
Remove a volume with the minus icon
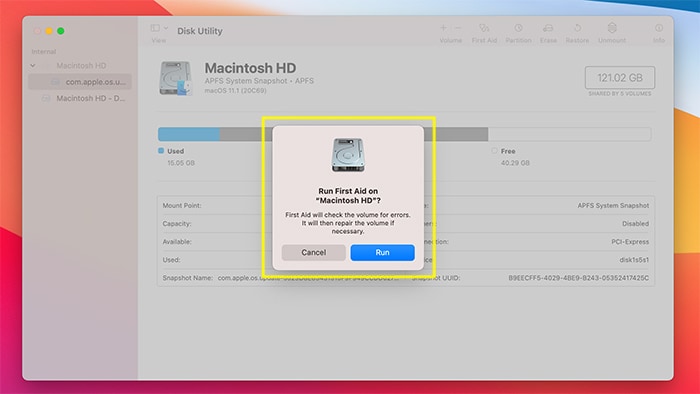pyautogui.click(x=458, y=28)
